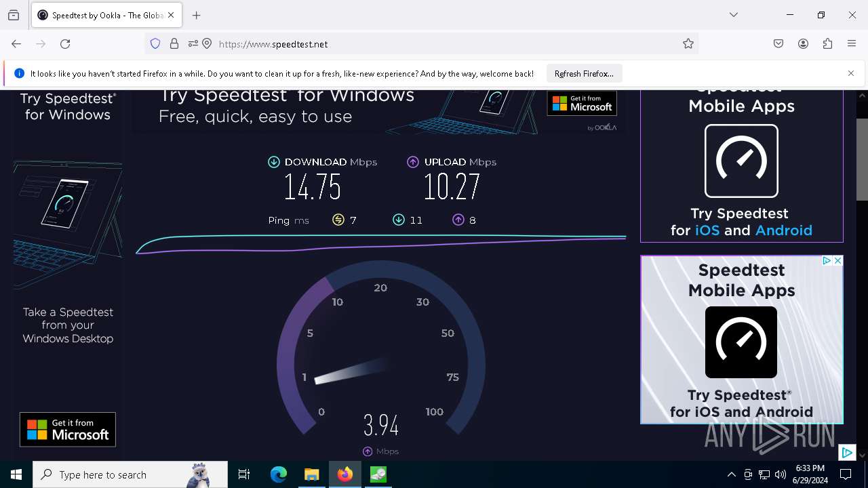The height and width of the screenshot is (488, 868).
Task: Click the Refresh Firefox button
Action: point(584,74)
